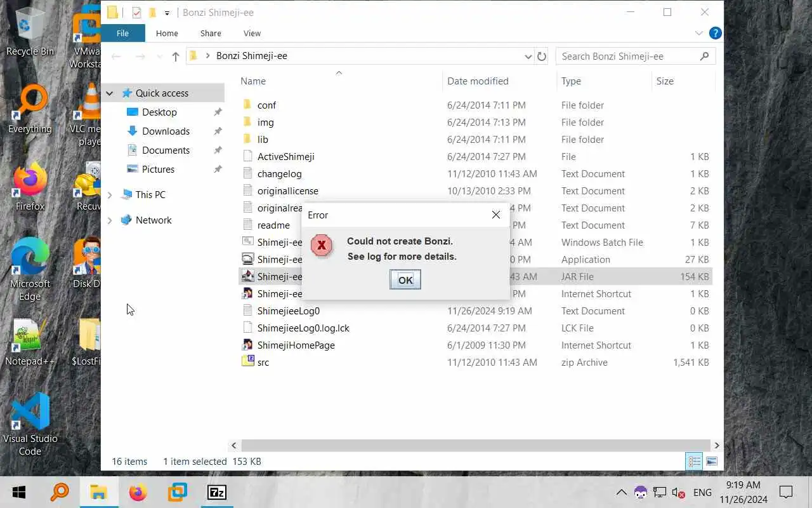812x508 pixels.
Task: Open VMware Workstation from taskbar
Action: [178, 492]
